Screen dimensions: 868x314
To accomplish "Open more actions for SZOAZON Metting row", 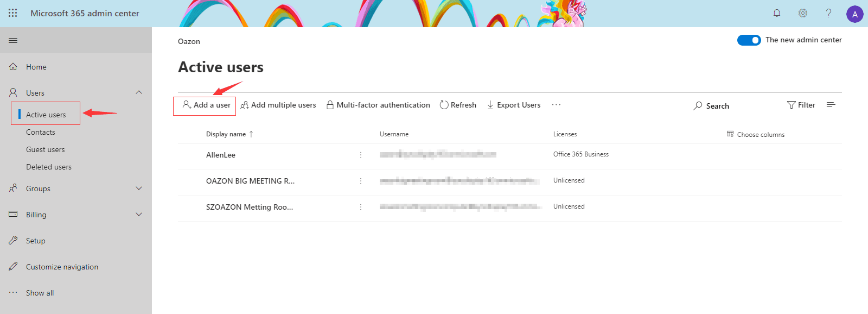I will pos(360,207).
